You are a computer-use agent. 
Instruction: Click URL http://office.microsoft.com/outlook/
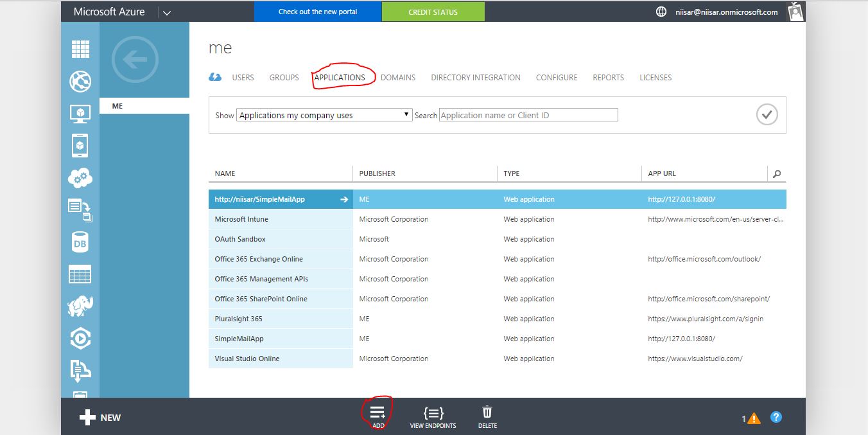[704, 259]
